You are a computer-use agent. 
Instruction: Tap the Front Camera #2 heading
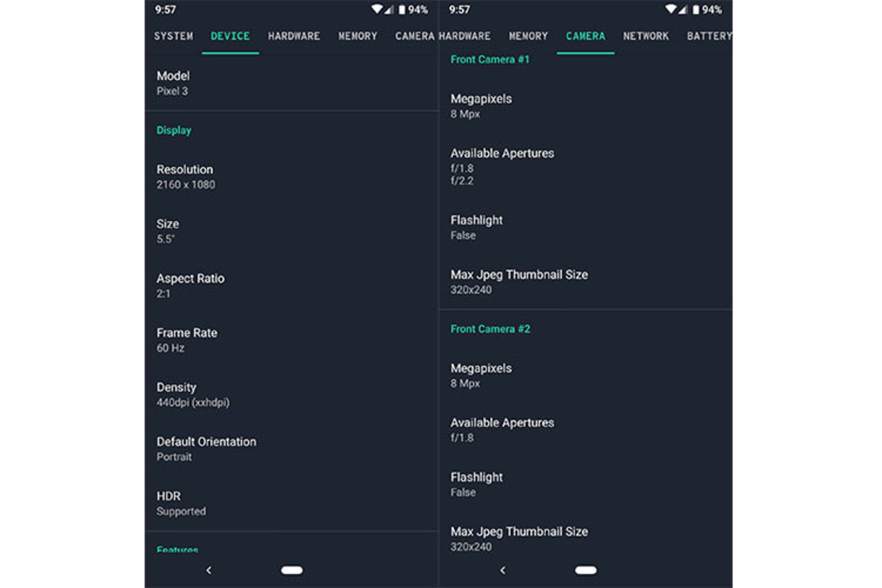coord(490,329)
